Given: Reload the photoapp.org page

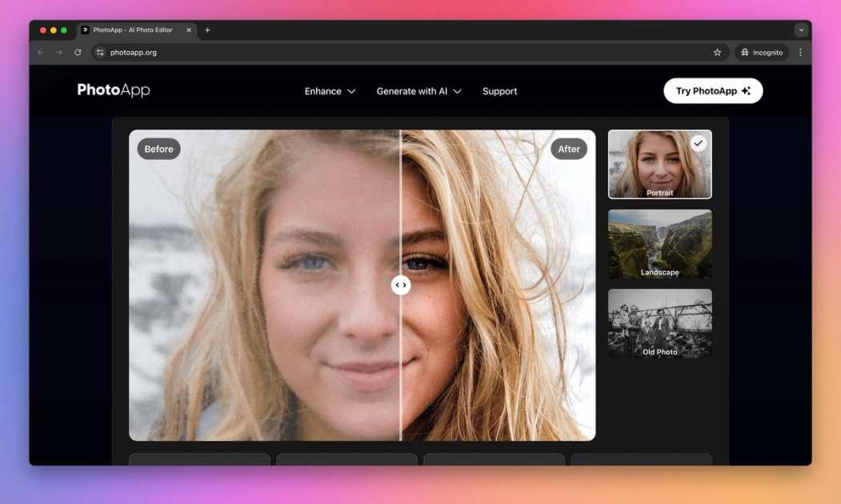Looking at the screenshot, I should (77, 52).
